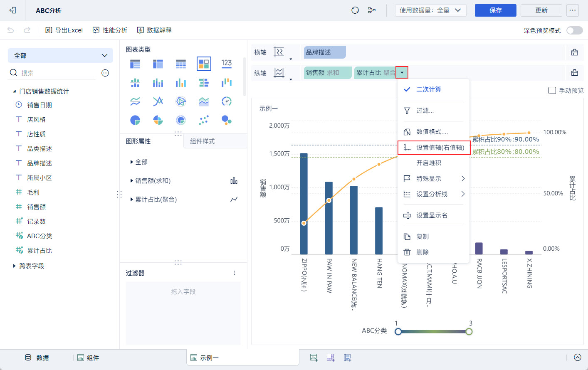
Task: Click the circular refresh icon in the header
Action: point(355,10)
